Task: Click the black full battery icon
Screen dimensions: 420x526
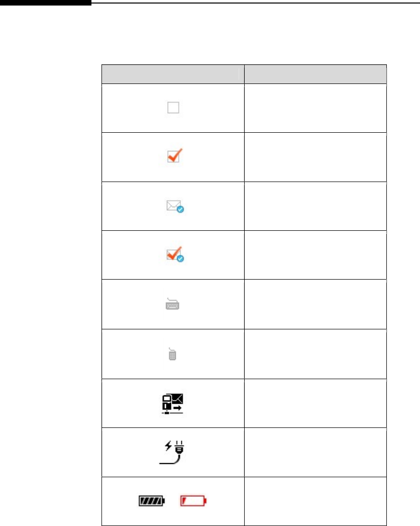Action: click(152, 501)
